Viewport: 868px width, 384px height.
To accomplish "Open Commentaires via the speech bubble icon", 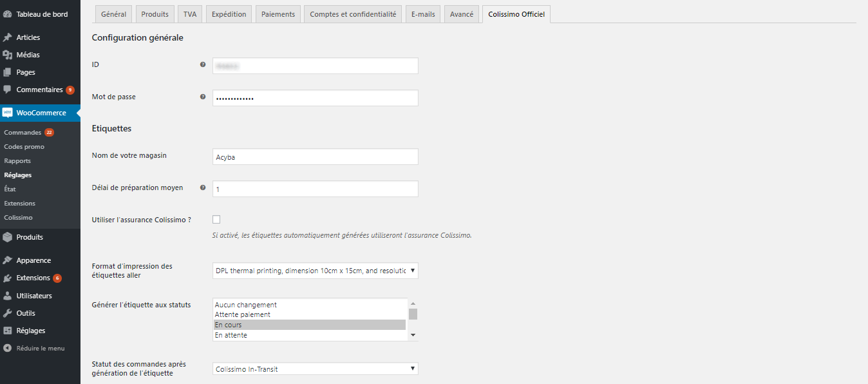I will pos(7,90).
